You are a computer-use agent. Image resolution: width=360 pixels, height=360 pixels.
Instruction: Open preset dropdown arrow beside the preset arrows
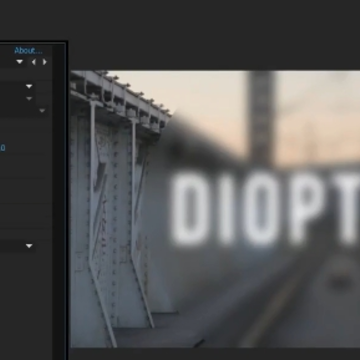click(20, 62)
